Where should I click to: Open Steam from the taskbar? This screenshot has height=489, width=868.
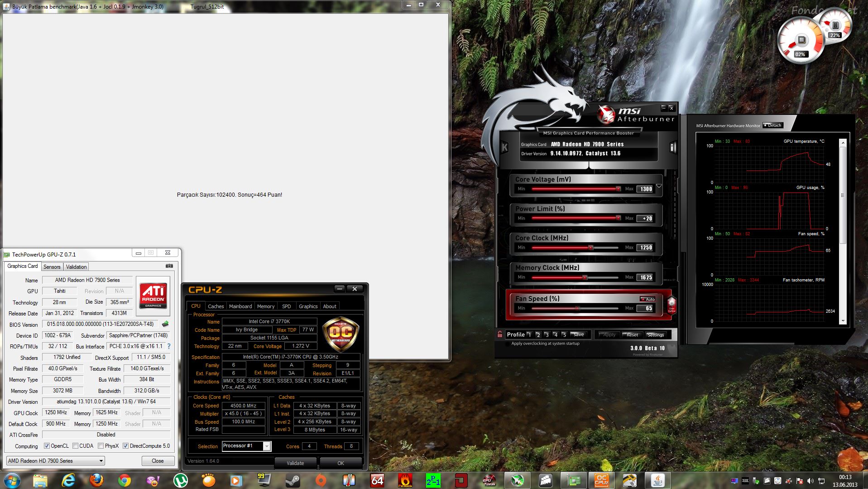(293, 480)
